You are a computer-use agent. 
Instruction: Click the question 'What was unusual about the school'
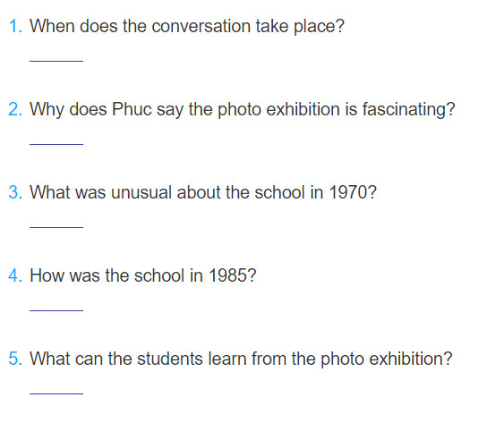tap(203, 192)
